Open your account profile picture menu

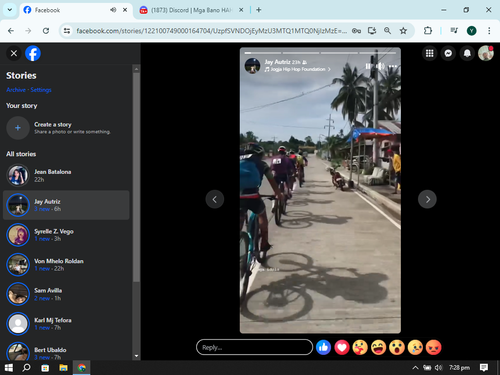point(486,53)
